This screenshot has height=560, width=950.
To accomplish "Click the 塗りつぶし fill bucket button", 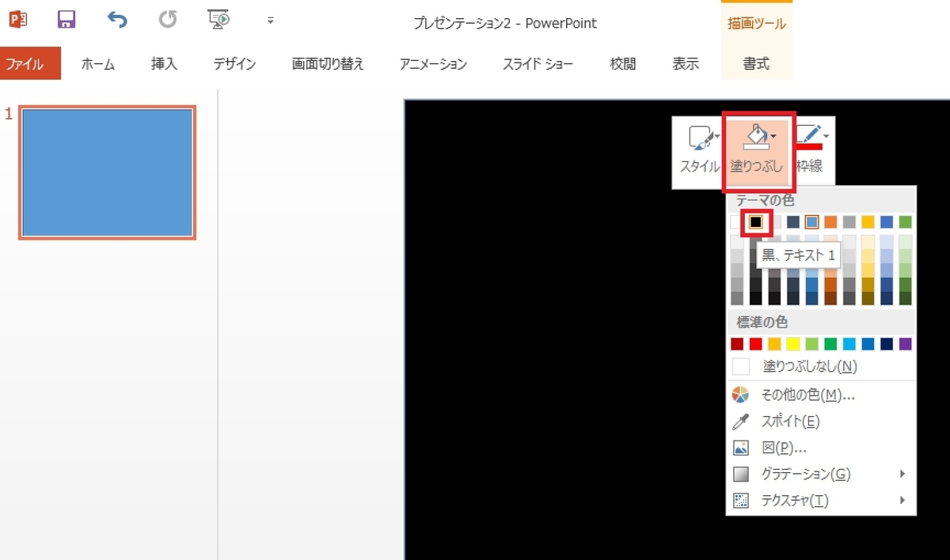I will [757, 150].
